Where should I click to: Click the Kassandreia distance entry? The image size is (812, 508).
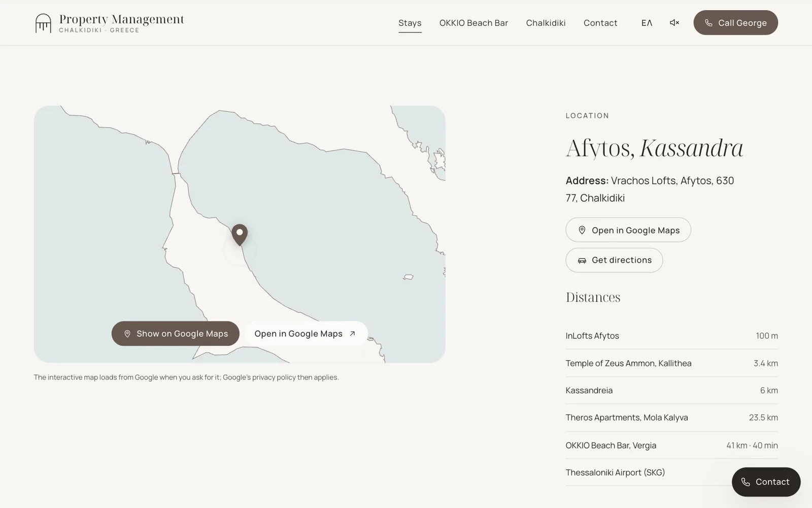[x=672, y=391]
